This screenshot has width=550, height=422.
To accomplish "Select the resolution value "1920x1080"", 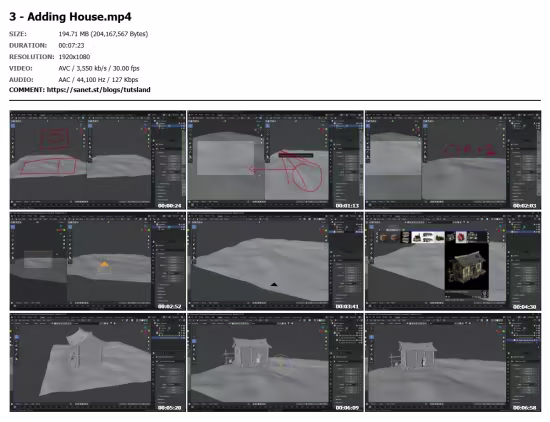I will click(x=74, y=57).
